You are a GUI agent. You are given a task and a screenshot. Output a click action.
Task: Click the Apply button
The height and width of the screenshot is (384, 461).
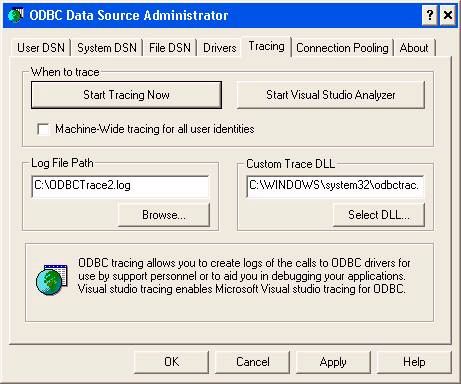click(x=333, y=362)
